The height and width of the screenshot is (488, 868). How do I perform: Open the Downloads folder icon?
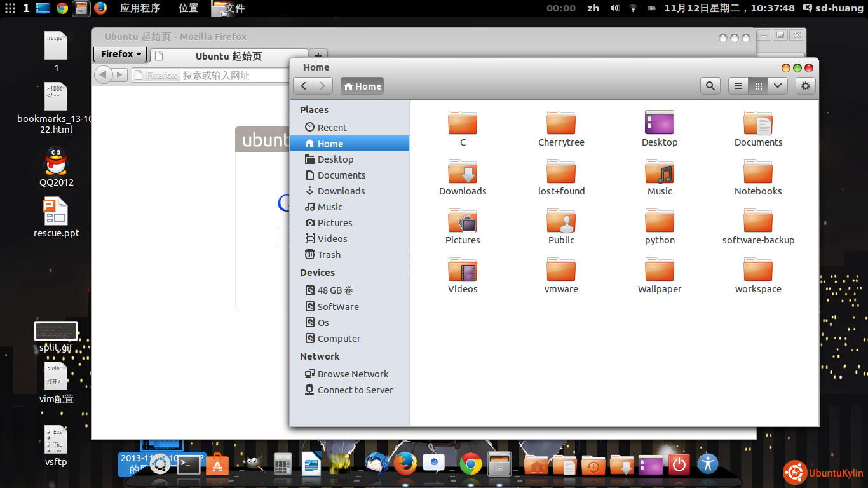463,172
